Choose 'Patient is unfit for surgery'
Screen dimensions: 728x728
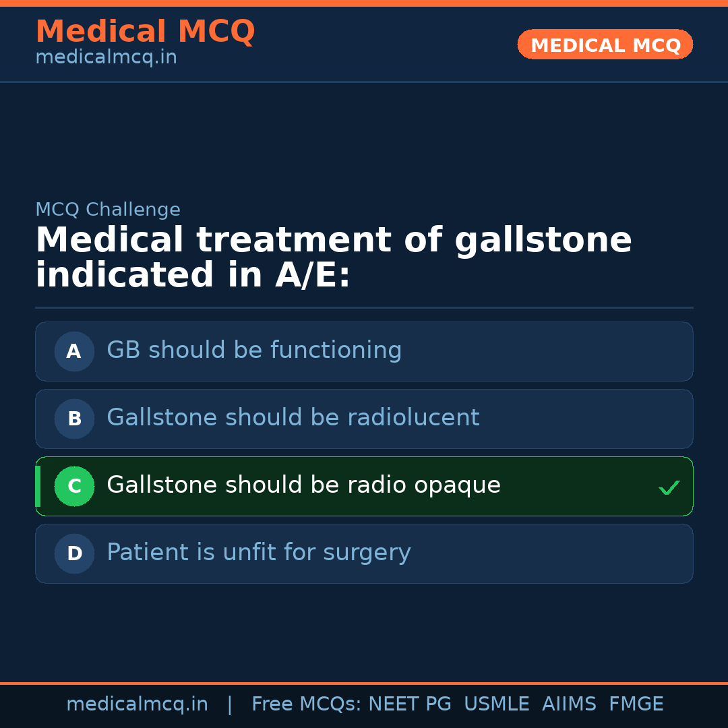click(x=258, y=553)
